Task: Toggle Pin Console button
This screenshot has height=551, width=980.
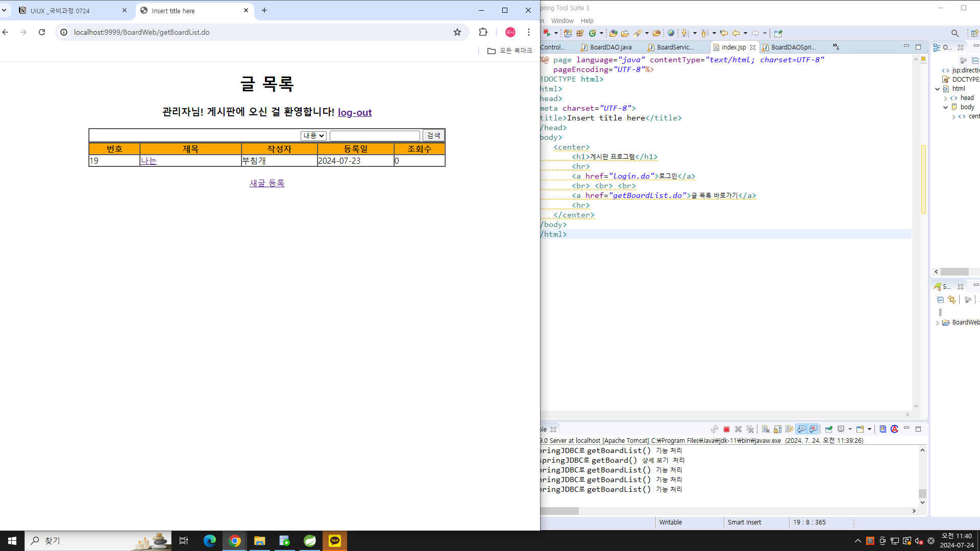Action: (x=828, y=429)
